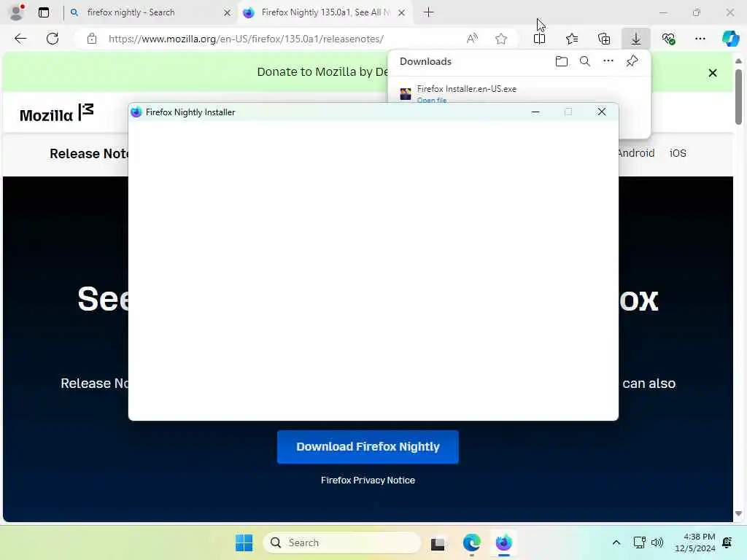The height and width of the screenshot is (560, 747).
Task: Open split screen view
Action: 539,39
